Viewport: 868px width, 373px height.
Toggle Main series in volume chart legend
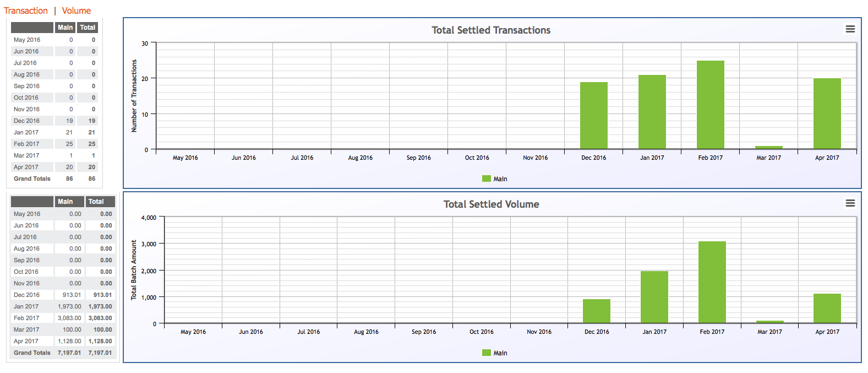[495, 353]
